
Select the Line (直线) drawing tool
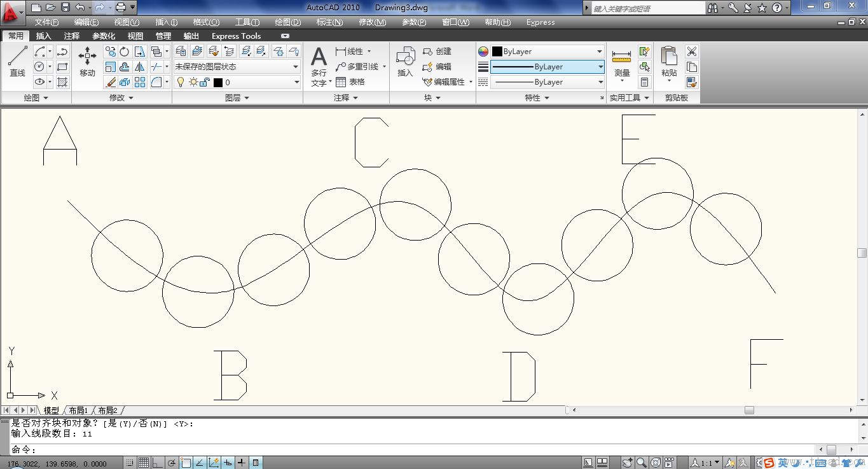(17, 62)
